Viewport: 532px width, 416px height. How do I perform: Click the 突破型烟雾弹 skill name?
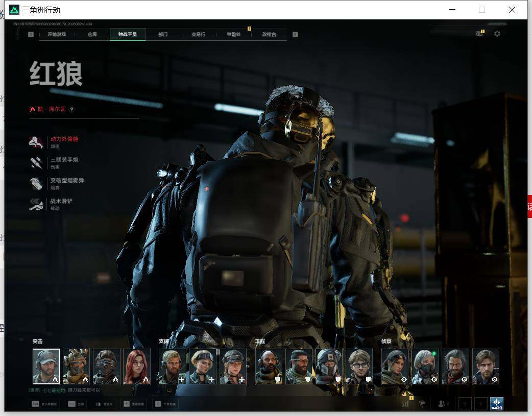point(67,181)
